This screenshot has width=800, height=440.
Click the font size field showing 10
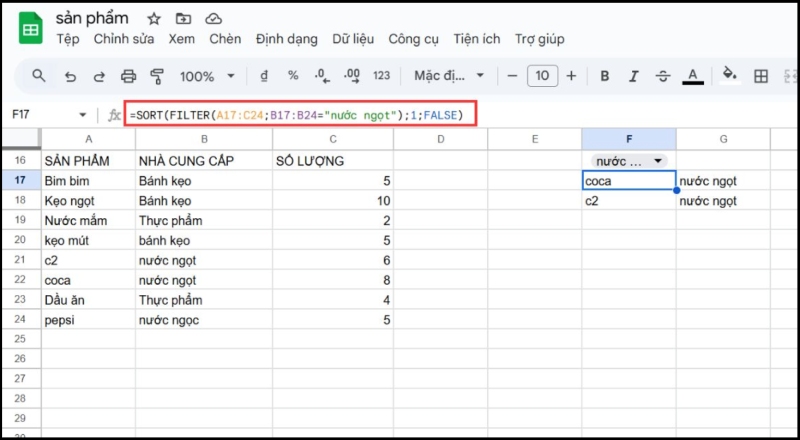(542, 76)
